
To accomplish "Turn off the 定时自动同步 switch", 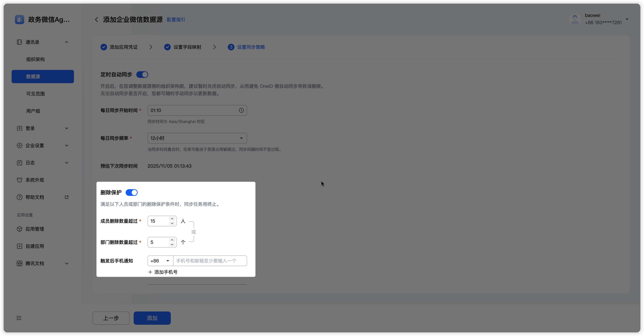I will pos(142,75).
